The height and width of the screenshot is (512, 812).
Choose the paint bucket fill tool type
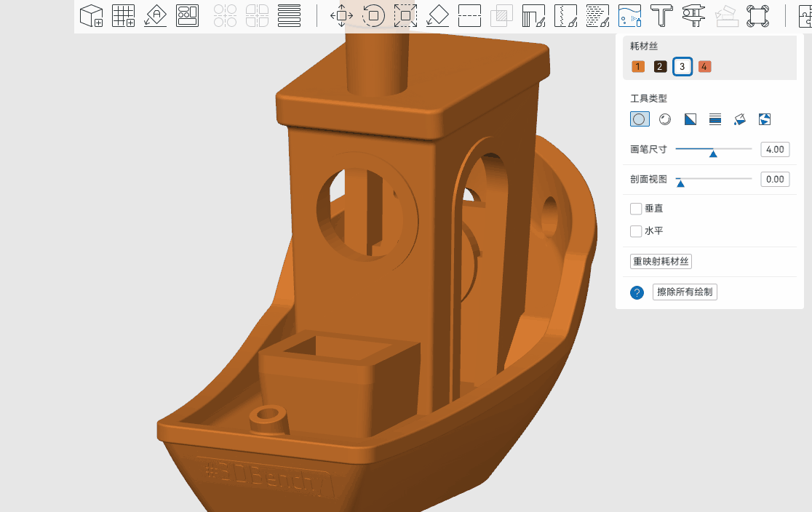pyautogui.click(x=740, y=119)
